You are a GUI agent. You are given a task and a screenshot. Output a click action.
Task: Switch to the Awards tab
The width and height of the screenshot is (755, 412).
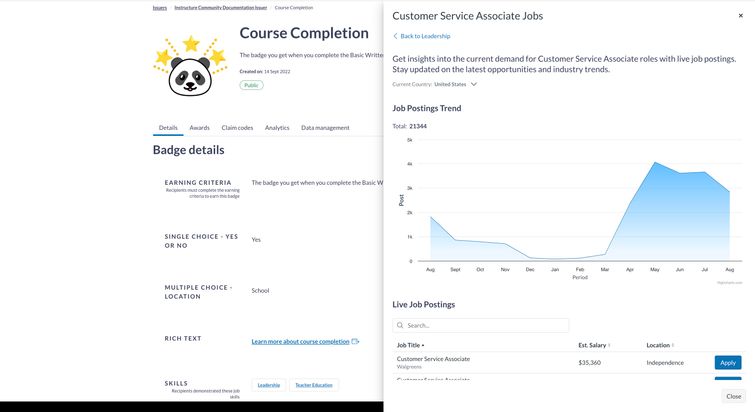click(x=200, y=128)
